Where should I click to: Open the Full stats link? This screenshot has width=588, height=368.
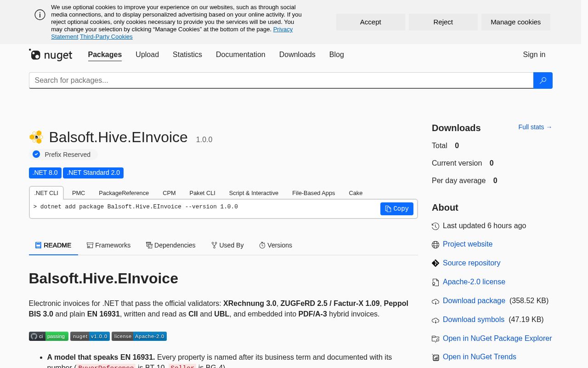[535, 127]
